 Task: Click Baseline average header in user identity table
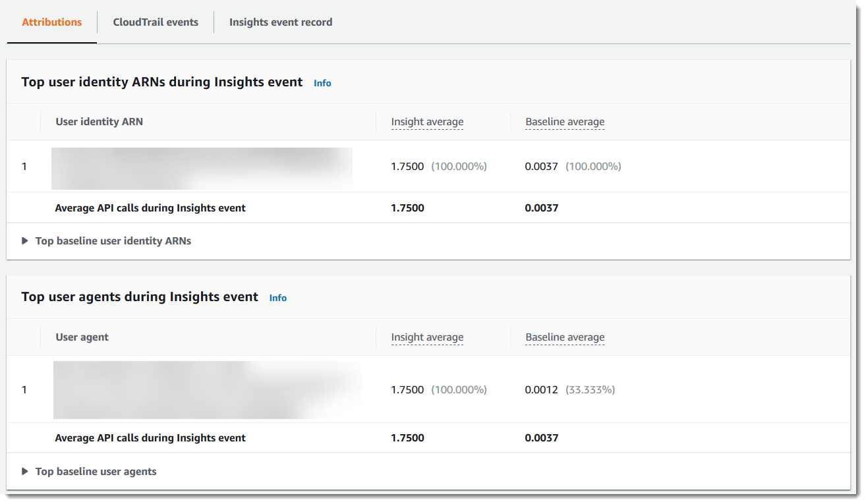point(564,122)
